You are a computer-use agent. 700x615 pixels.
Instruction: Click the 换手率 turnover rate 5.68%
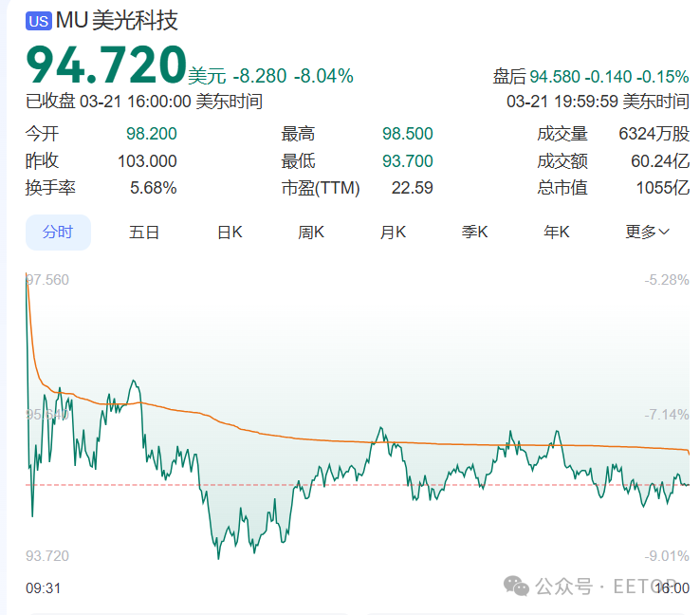pos(153,188)
